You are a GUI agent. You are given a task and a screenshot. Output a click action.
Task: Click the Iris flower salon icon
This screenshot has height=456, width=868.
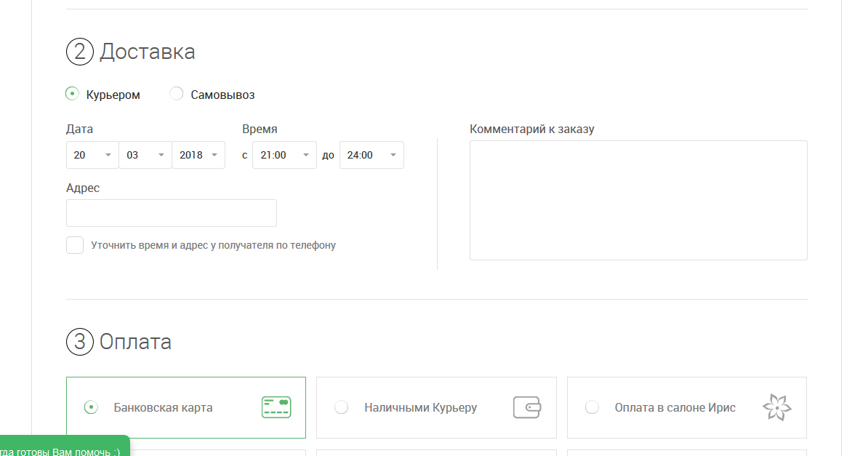[776, 407]
